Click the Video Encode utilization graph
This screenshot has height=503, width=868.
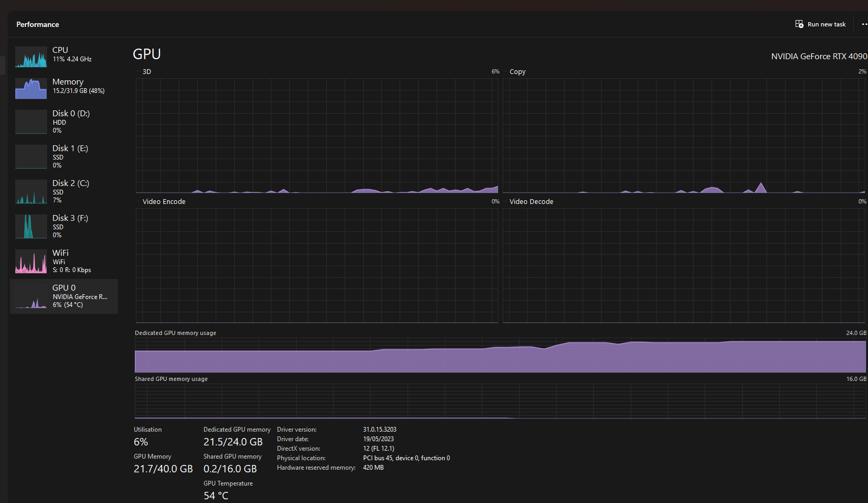(x=317, y=264)
